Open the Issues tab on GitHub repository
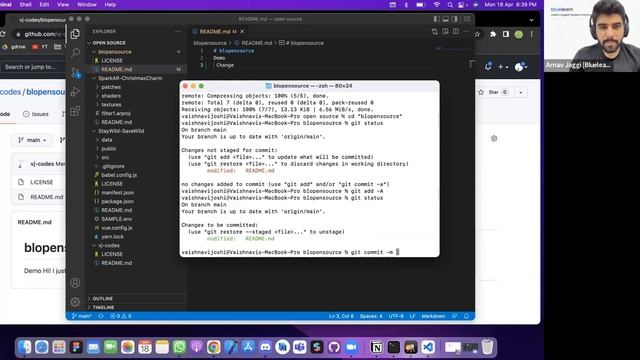This screenshot has height=360, width=640. (x=36, y=114)
